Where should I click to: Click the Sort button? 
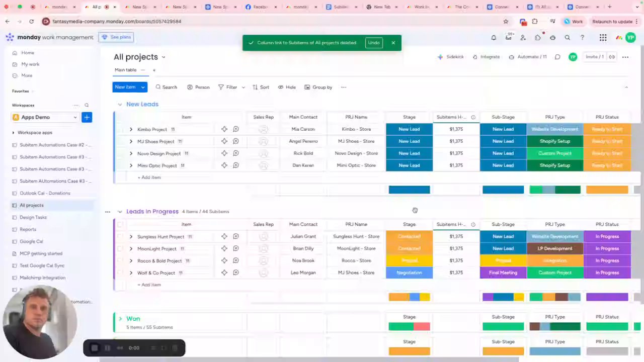coord(261,87)
